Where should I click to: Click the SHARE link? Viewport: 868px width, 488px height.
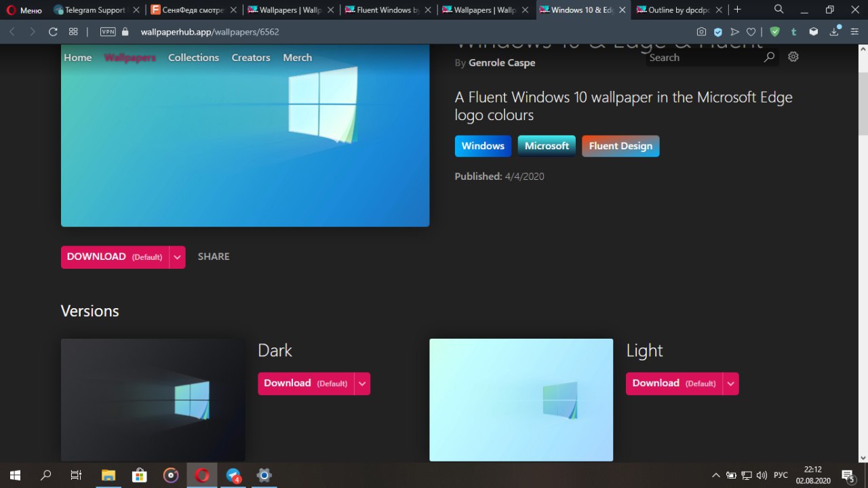(214, 257)
